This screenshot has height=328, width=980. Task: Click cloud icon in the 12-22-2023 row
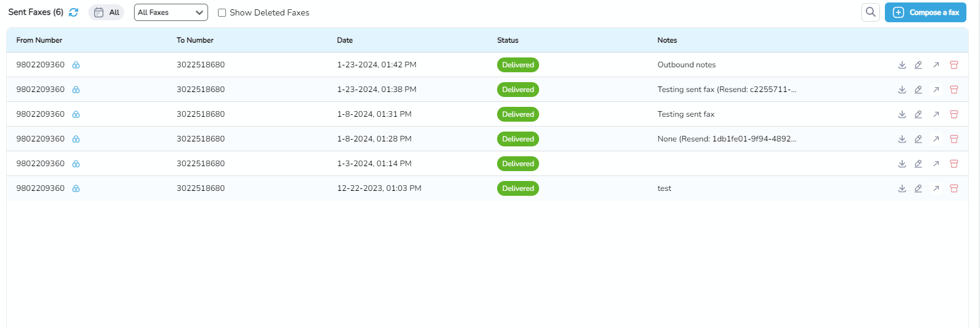pyautogui.click(x=76, y=188)
